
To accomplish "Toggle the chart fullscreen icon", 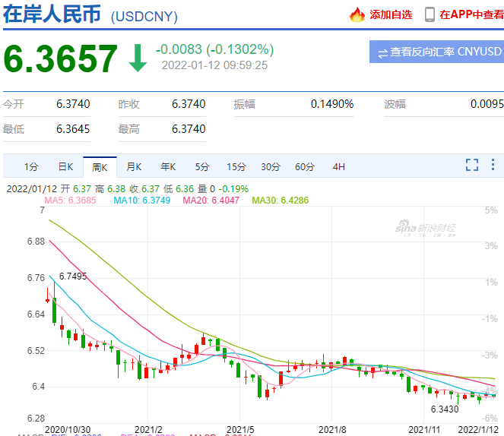I will coord(472,165).
